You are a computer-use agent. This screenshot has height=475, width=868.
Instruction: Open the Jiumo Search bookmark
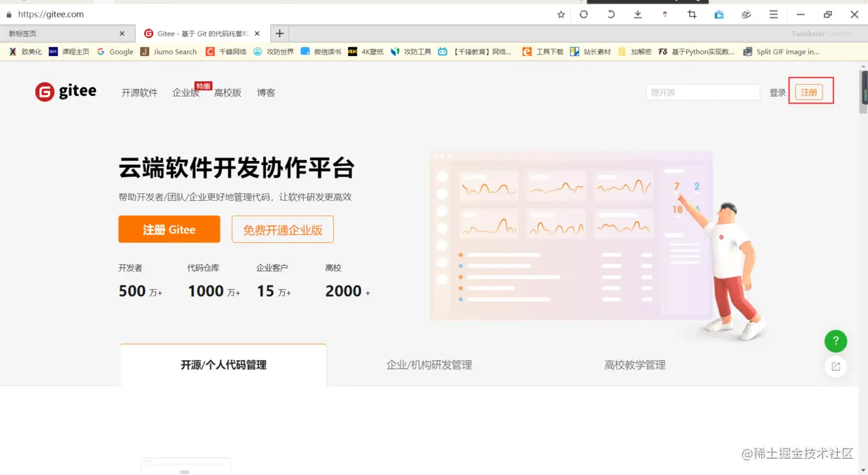[x=169, y=52]
